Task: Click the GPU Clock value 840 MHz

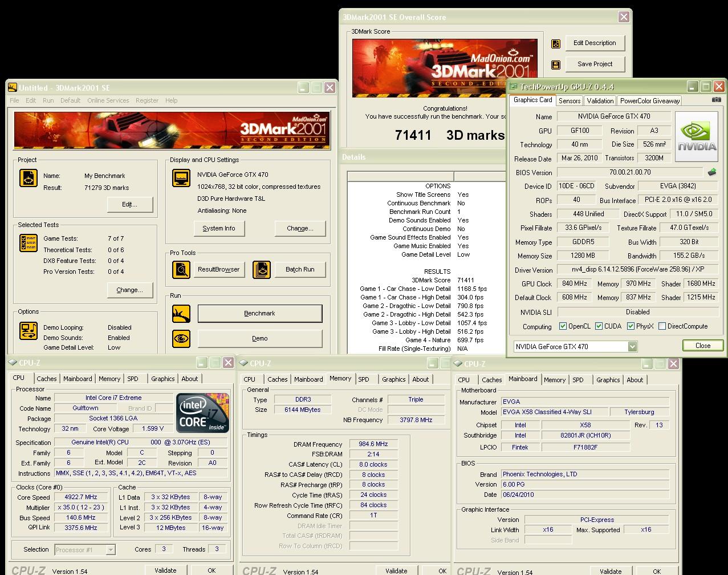Action: (x=576, y=284)
